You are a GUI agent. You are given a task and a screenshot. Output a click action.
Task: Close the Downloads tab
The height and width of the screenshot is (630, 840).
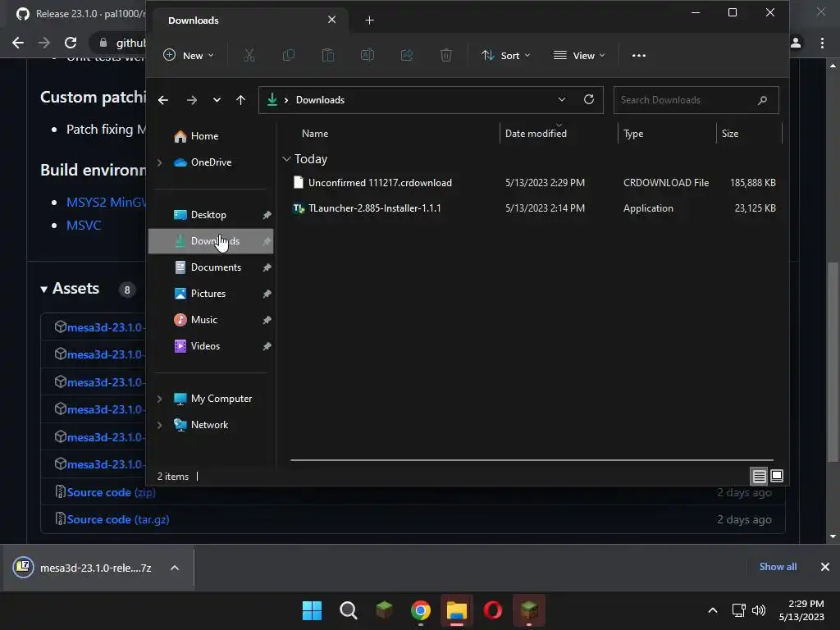[331, 20]
